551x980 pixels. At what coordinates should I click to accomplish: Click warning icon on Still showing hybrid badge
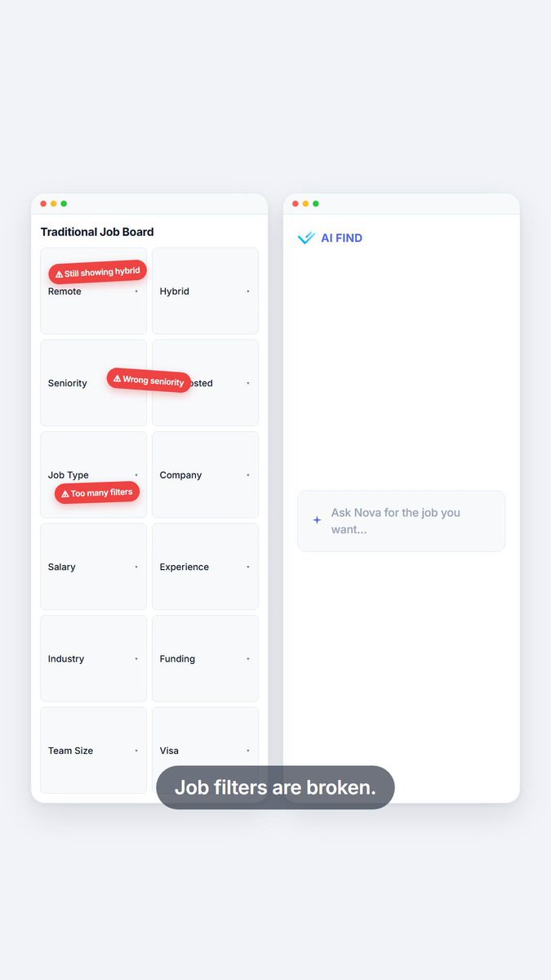(59, 274)
